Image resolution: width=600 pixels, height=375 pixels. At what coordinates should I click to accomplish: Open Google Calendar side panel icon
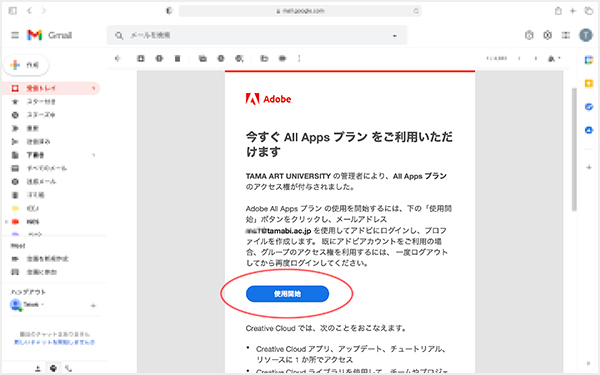[589, 60]
